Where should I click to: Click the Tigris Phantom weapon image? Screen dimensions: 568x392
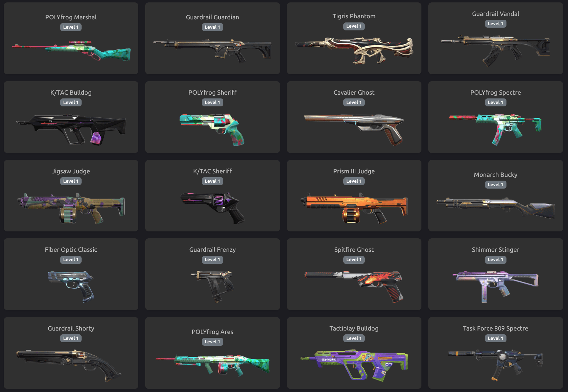(x=354, y=50)
